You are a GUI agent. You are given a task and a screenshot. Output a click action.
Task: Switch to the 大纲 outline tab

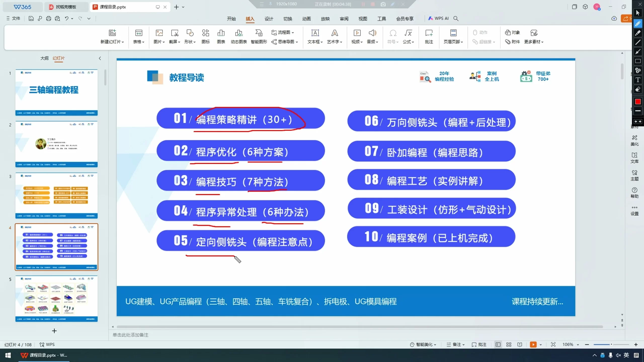44,58
